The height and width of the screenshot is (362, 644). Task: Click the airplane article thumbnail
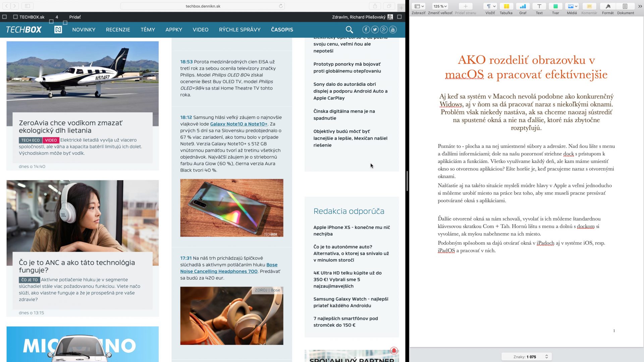(x=83, y=77)
